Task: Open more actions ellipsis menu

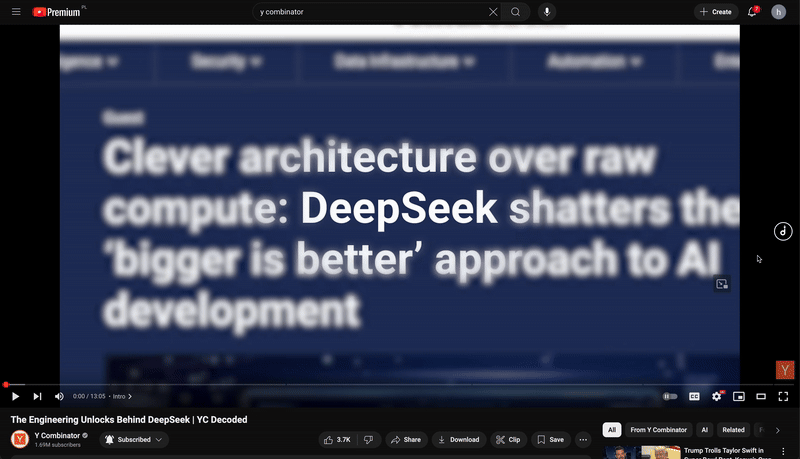Action: (x=583, y=440)
